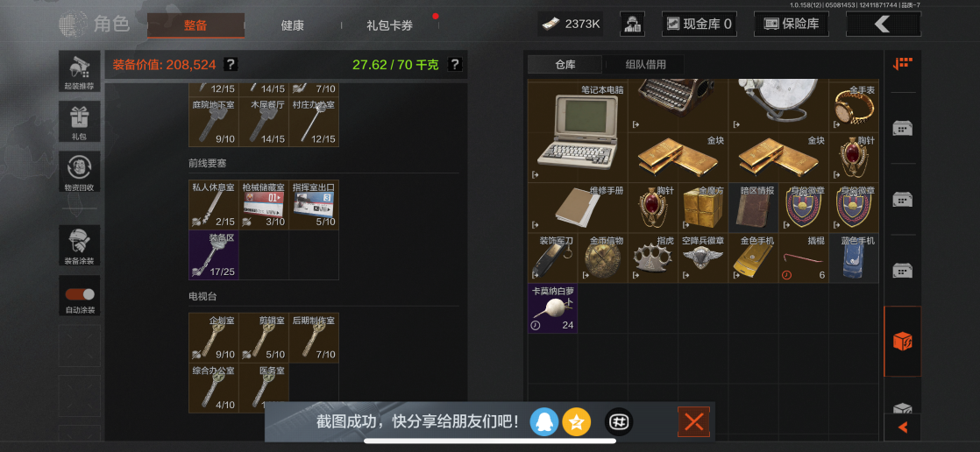Switch to the 礼包卡券 tab
Image resolution: width=980 pixels, height=452 pixels.
389,25
